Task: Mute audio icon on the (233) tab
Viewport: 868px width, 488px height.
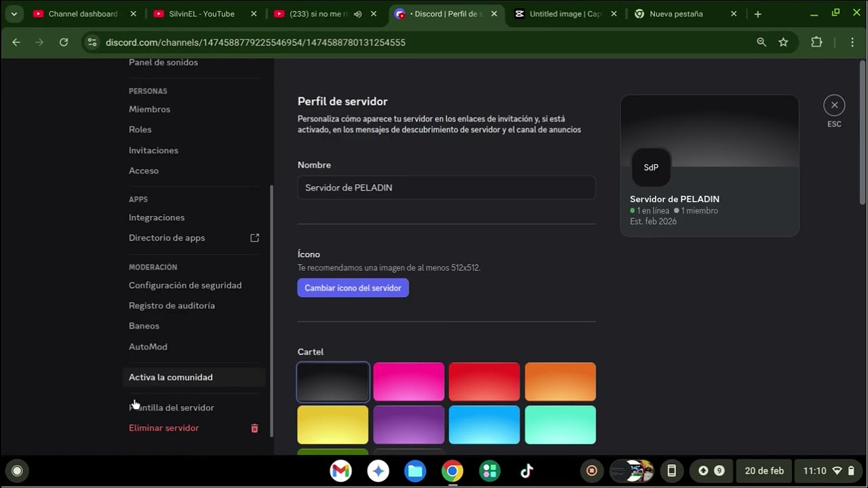Action: [358, 14]
